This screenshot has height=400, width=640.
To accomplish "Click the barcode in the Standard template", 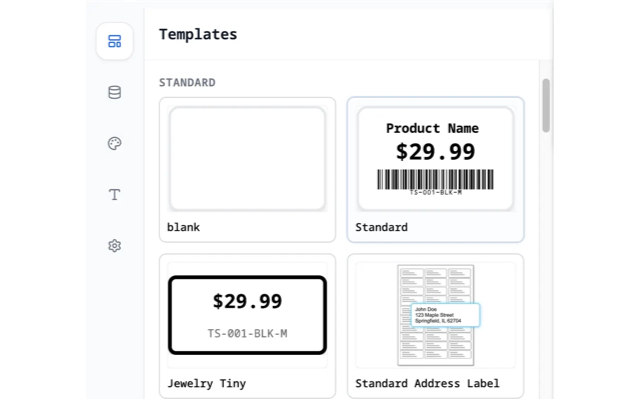I will tap(435, 178).
